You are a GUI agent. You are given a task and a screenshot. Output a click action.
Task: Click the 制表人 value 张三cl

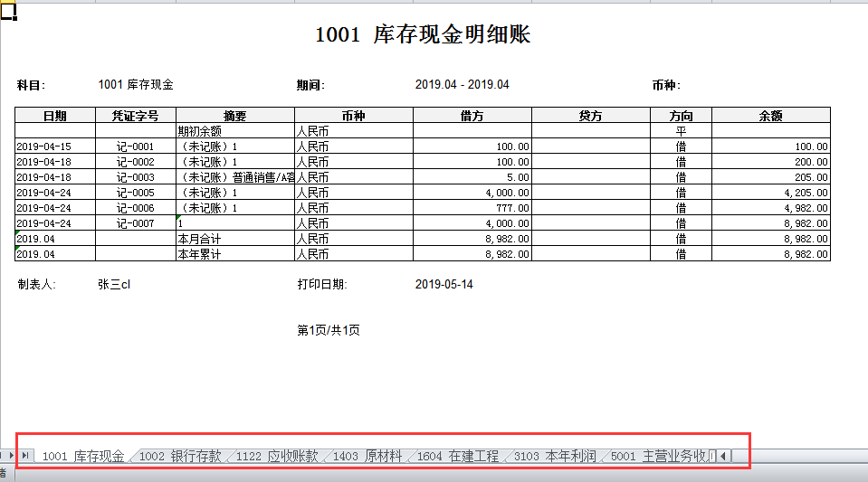(x=114, y=285)
